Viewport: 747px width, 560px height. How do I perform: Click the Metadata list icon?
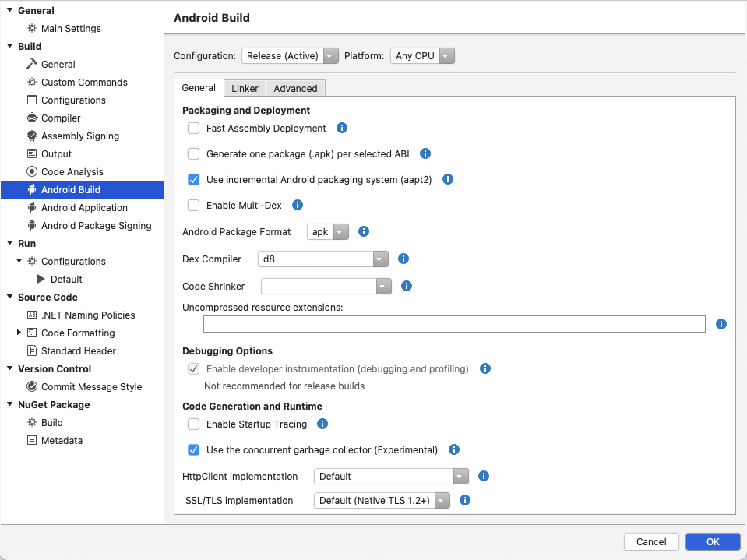(x=32, y=440)
